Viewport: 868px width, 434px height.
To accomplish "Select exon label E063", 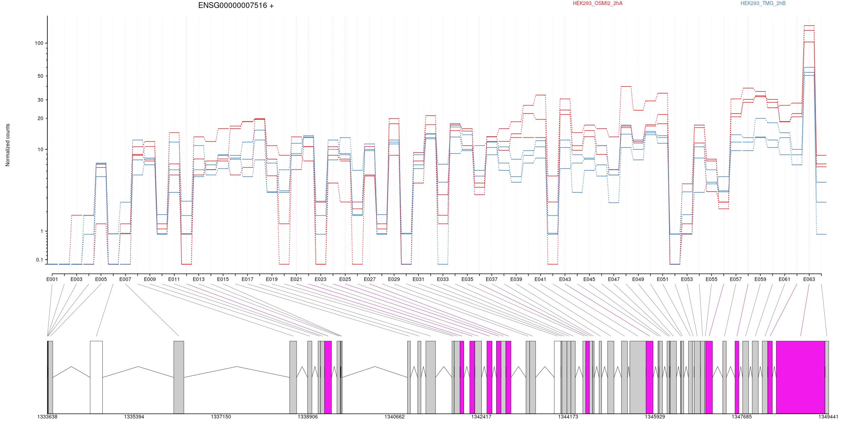I will coord(809,279).
